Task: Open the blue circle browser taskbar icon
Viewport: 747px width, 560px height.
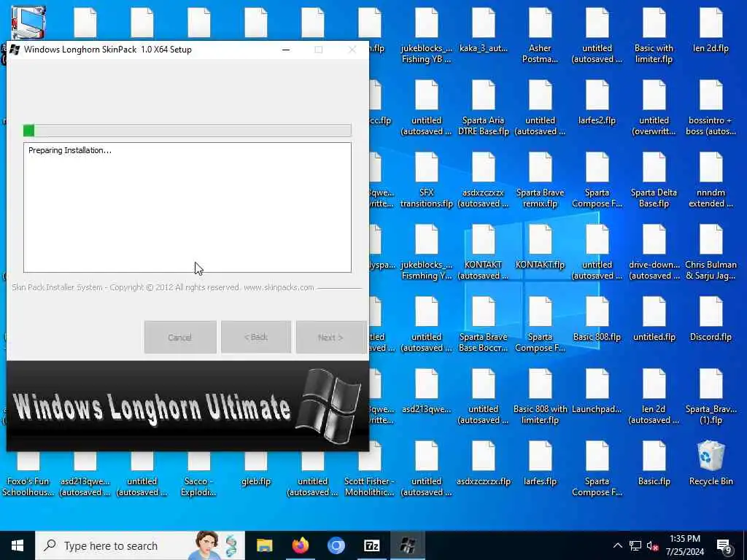Action: [x=336, y=545]
